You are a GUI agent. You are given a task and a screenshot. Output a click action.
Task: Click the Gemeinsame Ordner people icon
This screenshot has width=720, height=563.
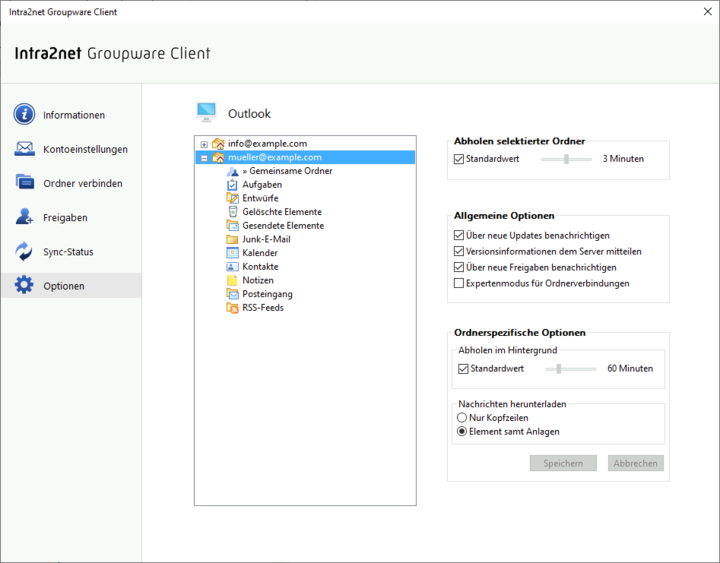tap(233, 171)
